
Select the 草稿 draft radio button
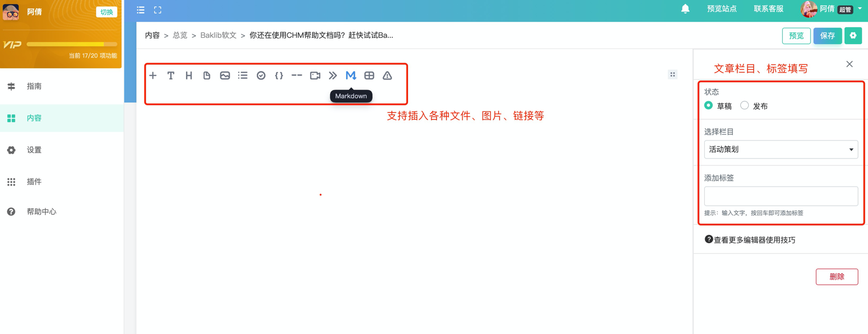(708, 106)
